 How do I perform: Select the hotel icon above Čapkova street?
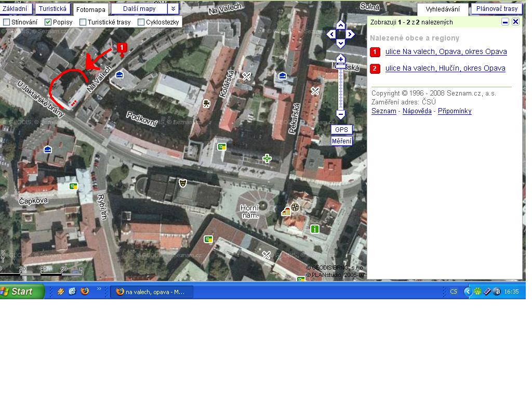(48, 149)
